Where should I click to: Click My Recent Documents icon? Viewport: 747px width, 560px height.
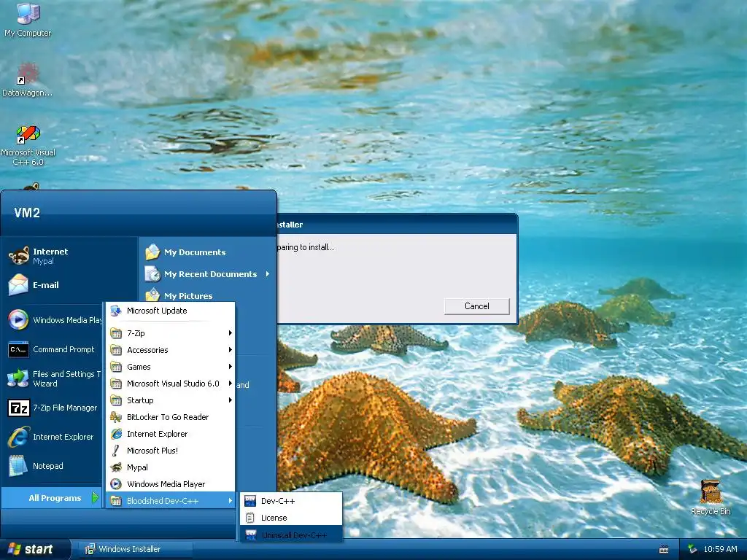point(152,274)
